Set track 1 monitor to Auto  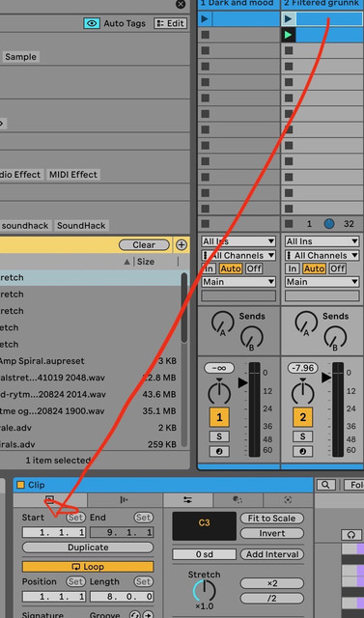(231, 268)
